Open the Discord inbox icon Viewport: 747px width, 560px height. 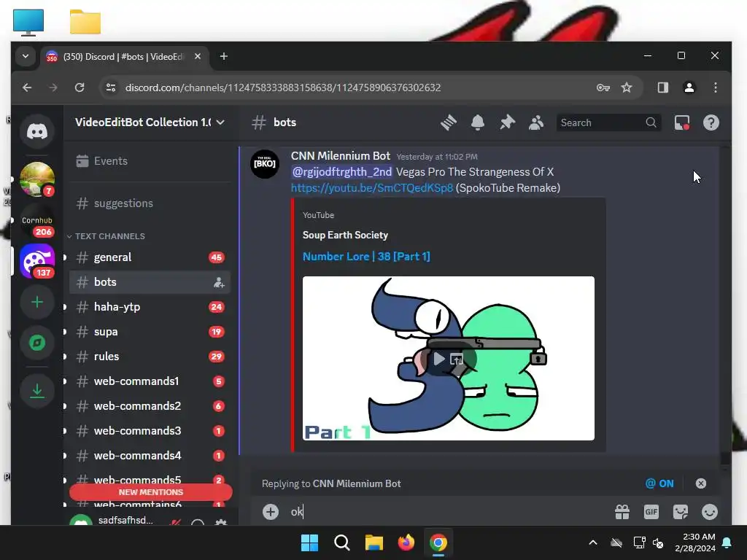click(682, 122)
